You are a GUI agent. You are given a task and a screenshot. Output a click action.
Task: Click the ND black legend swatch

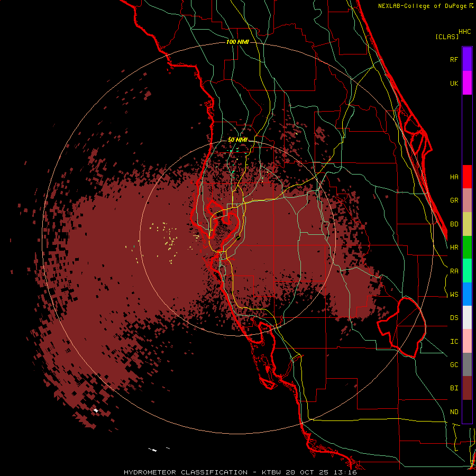467,411
